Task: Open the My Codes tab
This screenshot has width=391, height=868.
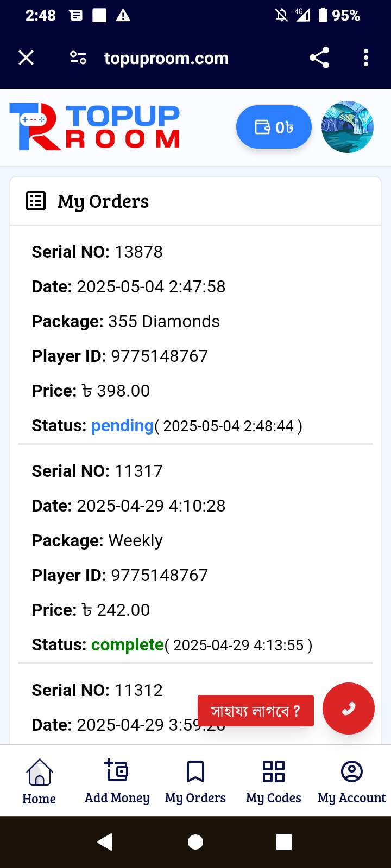Action: coord(274,781)
